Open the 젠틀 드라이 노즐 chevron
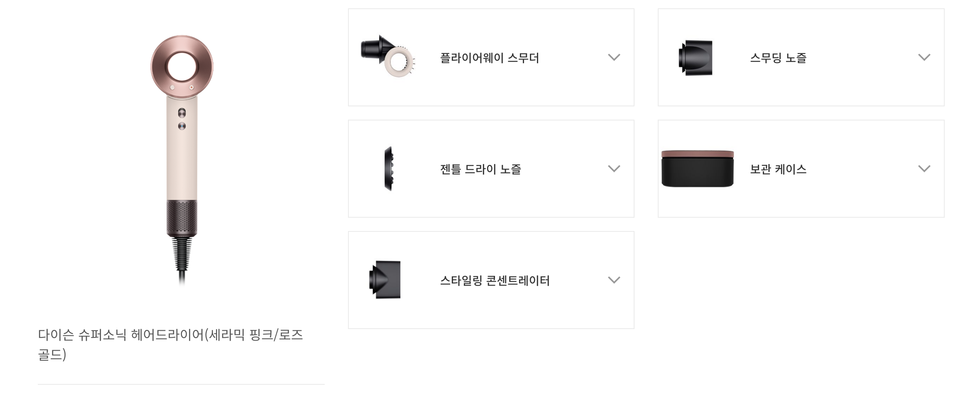 tap(614, 169)
